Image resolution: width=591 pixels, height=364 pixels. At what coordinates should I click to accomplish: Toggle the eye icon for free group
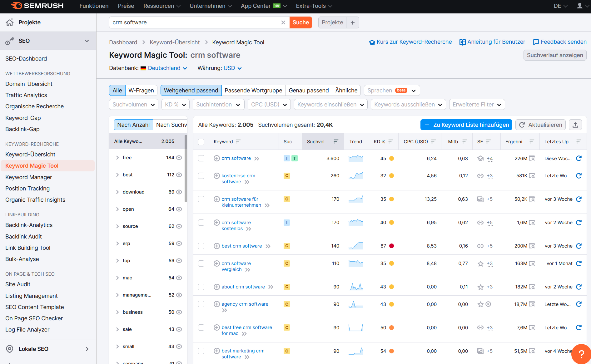pos(179,158)
